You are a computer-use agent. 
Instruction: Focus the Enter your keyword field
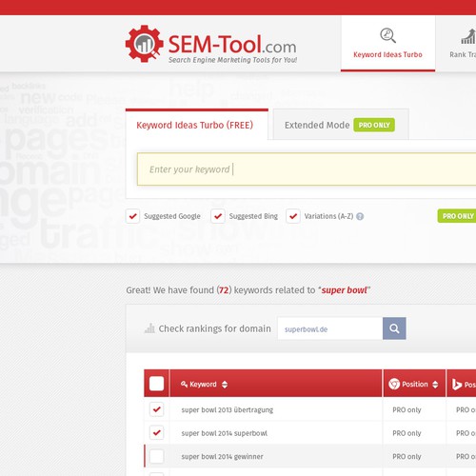pyautogui.click(x=307, y=169)
